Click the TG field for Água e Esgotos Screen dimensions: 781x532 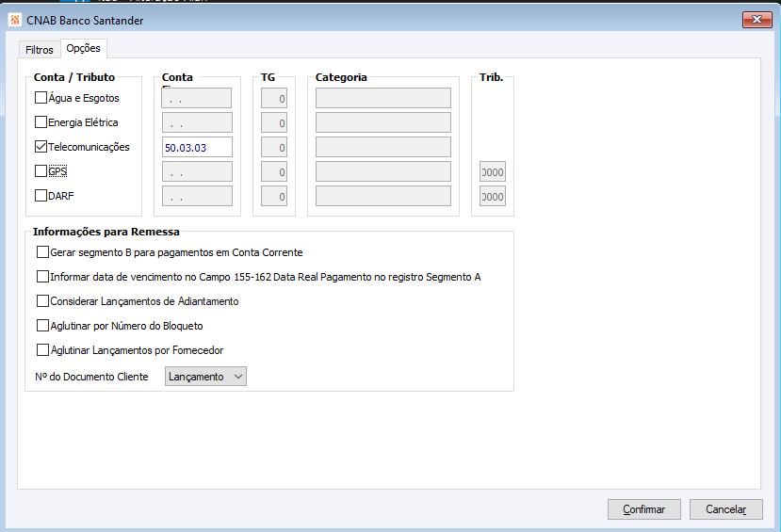click(274, 98)
